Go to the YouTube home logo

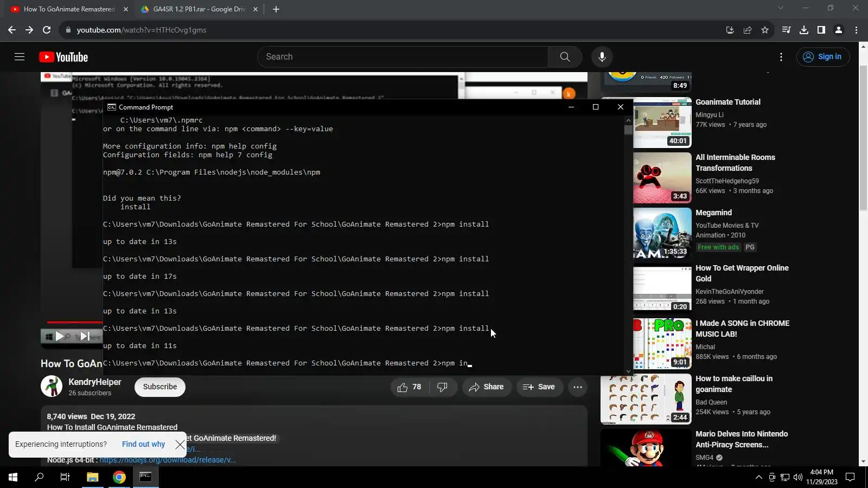coord(63,57)
